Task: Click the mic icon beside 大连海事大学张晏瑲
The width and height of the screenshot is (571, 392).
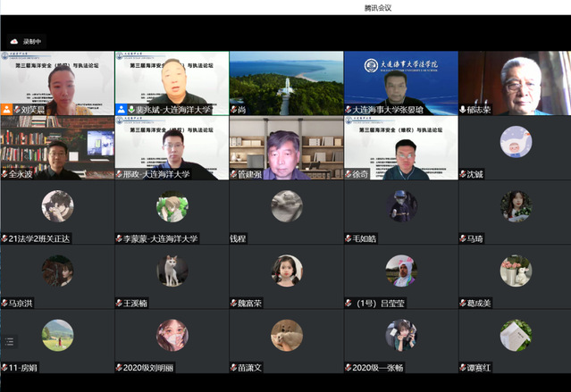Action: point(348,110)
